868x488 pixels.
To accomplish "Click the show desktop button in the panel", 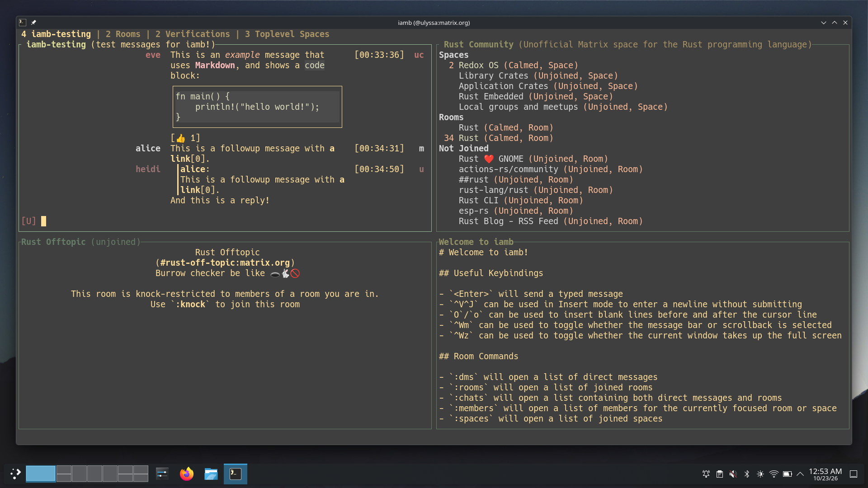I will pyautogui.click(x=854, y=474).
